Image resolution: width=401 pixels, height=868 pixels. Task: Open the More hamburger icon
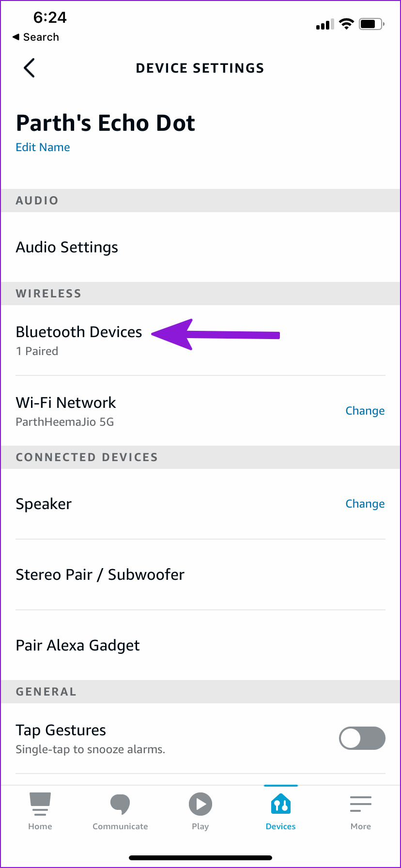(x=361, y=804)
